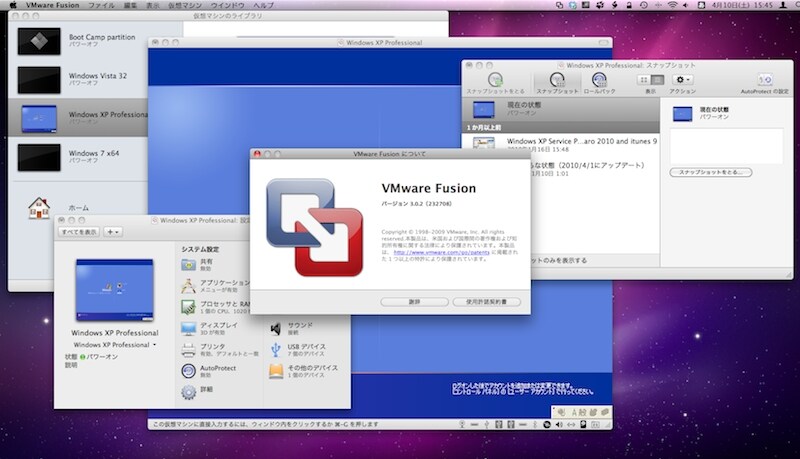Open the Windows XP Professional name dropdown
Viewport: 800px width, 459px height.
(x=115, y=345)
